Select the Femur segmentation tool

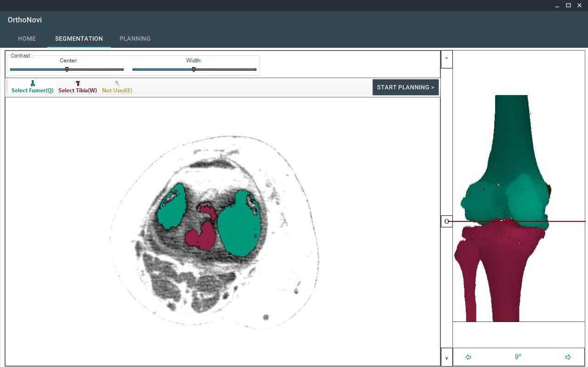coord(32,87)
